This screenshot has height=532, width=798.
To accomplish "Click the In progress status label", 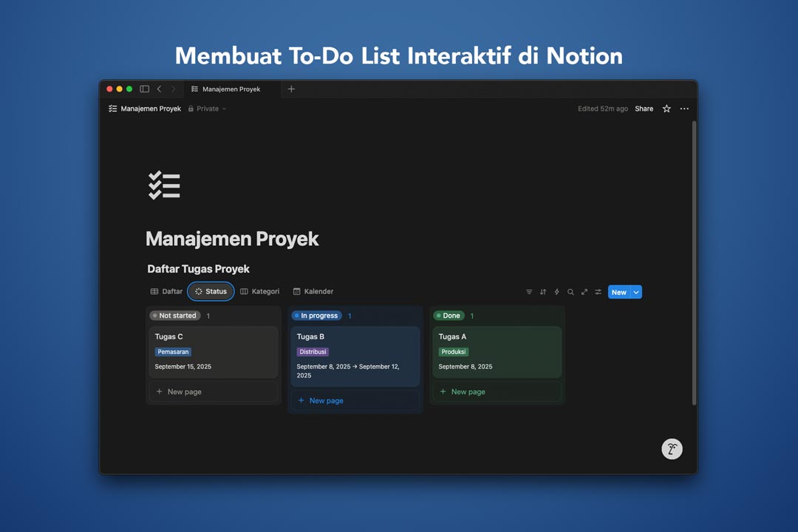I will click(x=316, y=316).
